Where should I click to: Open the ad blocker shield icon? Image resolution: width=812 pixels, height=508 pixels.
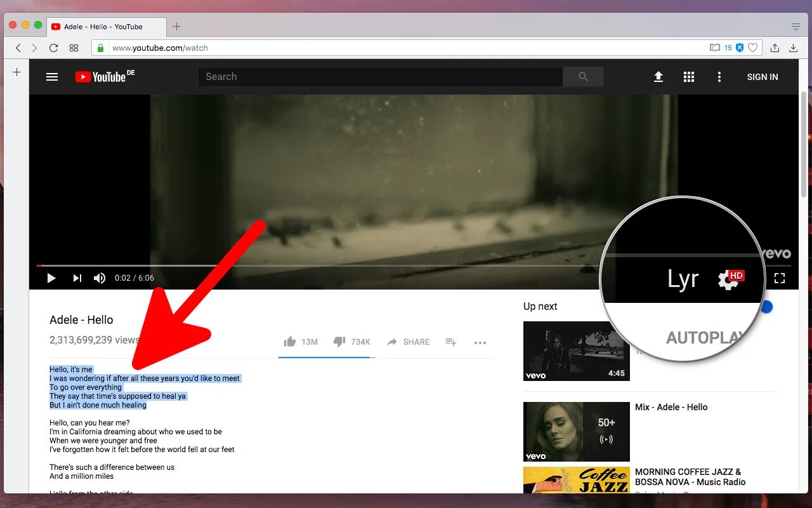[x=740, y=48]
